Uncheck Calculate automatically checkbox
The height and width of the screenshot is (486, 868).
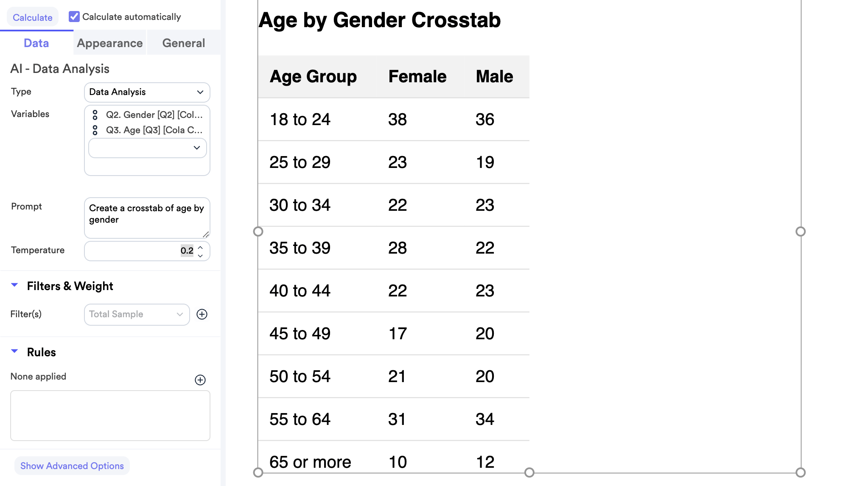pos(74,17)
